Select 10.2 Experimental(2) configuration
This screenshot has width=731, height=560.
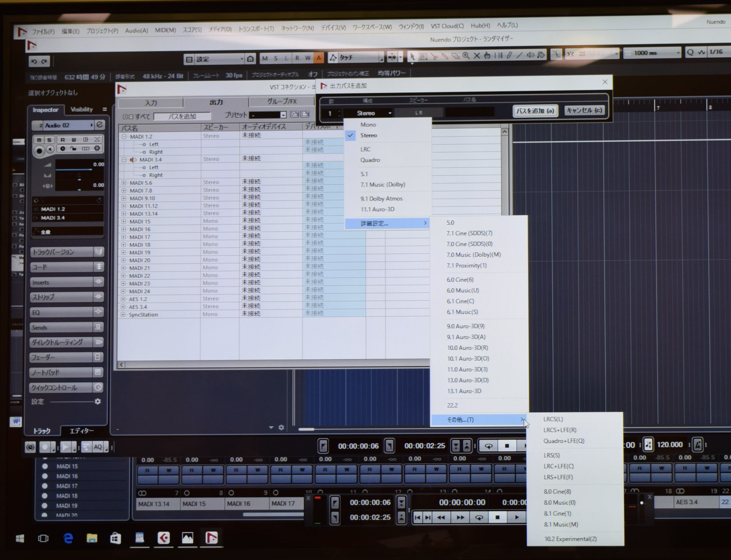click(x=571, y=539)
